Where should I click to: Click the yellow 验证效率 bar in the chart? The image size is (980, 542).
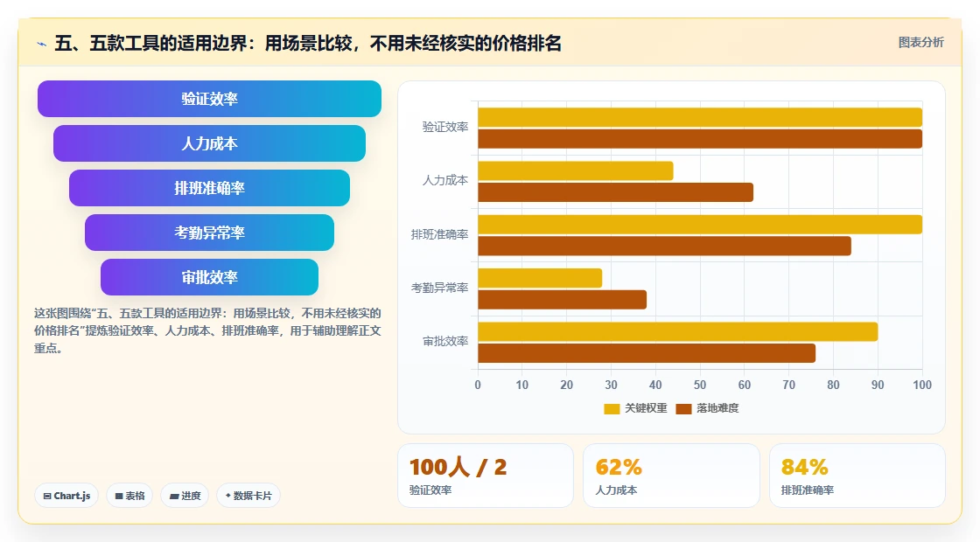(x=700, y=117)
